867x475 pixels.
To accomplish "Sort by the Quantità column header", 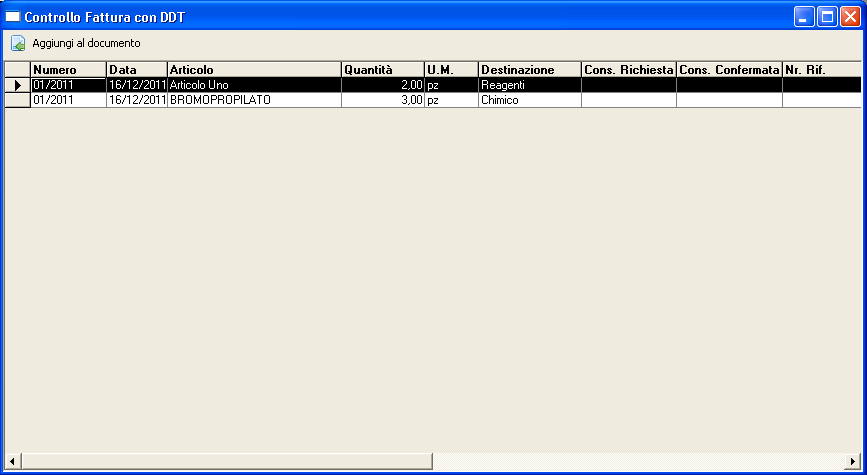I will pos(382,69).
